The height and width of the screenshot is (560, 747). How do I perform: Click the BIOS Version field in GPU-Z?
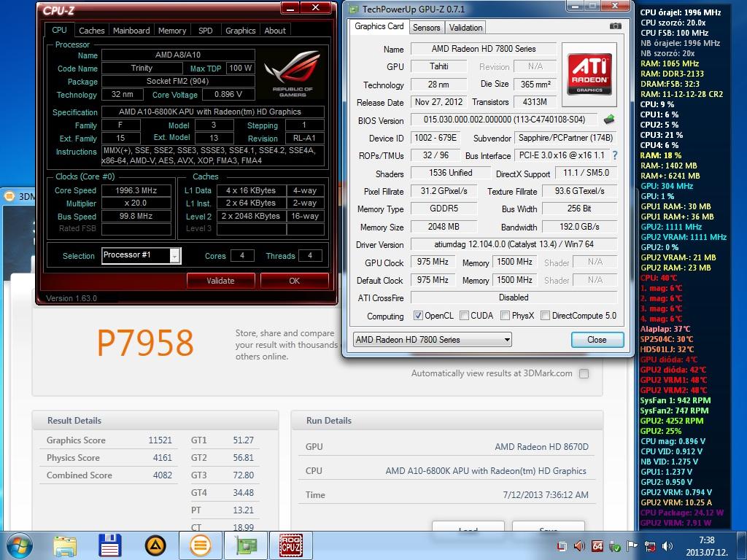pos(504,120)
